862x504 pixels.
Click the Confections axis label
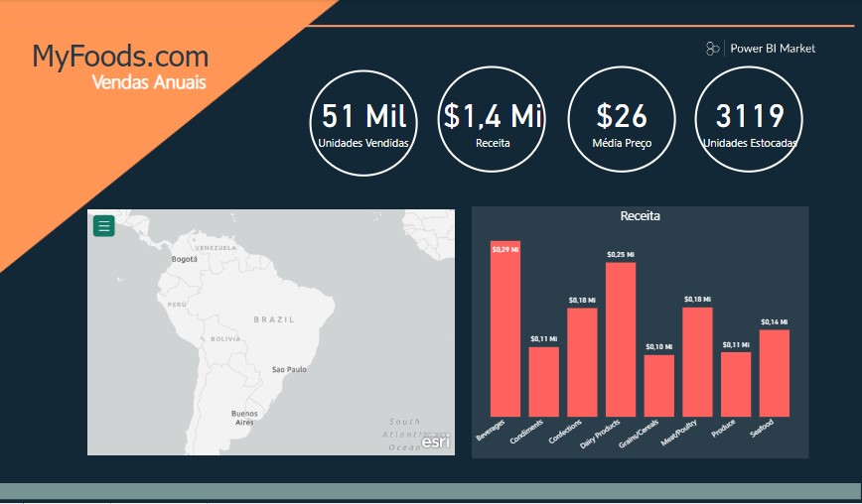pyautogui.click(x=565, y=432)
